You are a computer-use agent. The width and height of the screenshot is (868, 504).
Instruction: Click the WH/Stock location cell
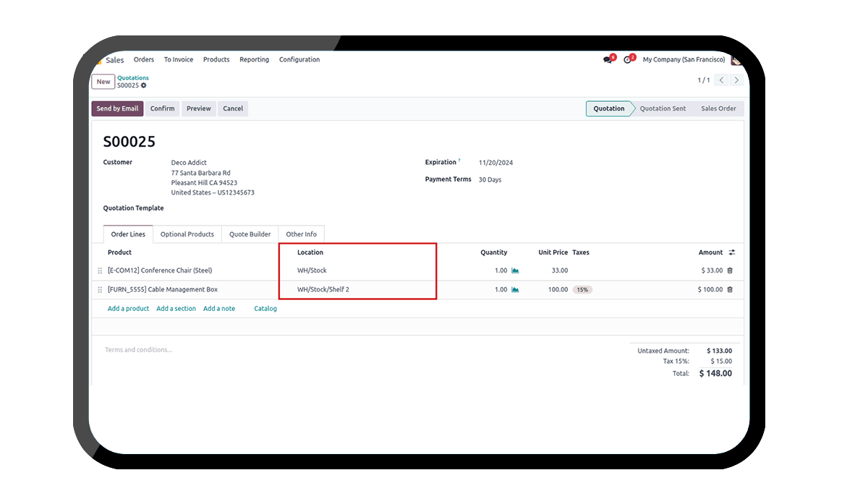pyautogui.click(x=312, y=270)
